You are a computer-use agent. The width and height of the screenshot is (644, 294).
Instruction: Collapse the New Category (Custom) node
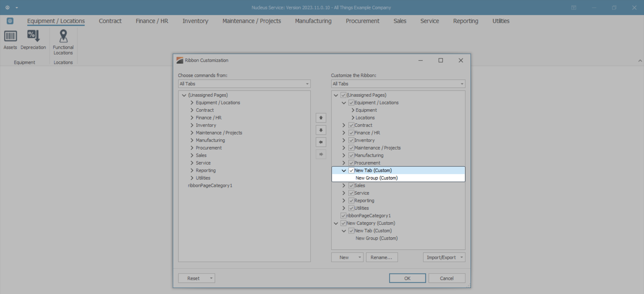[336, 223]
